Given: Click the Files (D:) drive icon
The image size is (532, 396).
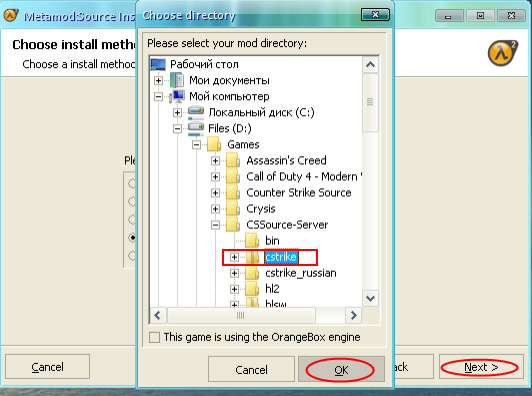Looking at the screenshot, I should (x=196, y=129).
